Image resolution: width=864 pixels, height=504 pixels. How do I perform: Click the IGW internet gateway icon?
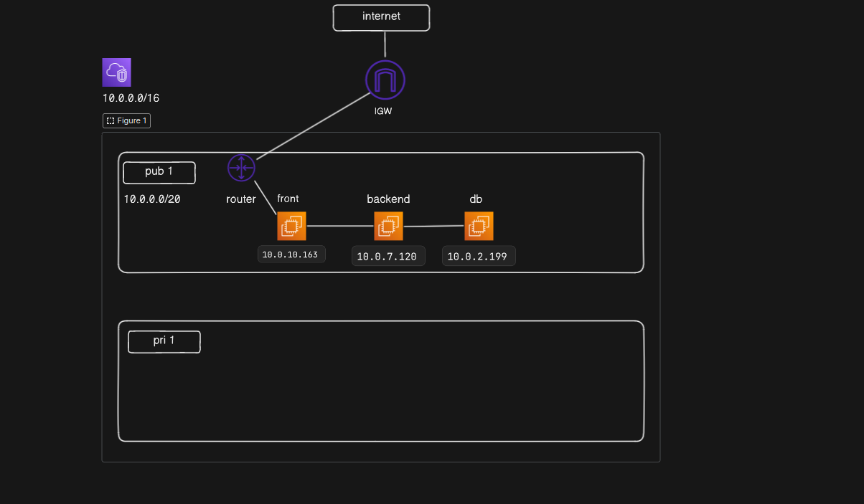pos(385,80)
